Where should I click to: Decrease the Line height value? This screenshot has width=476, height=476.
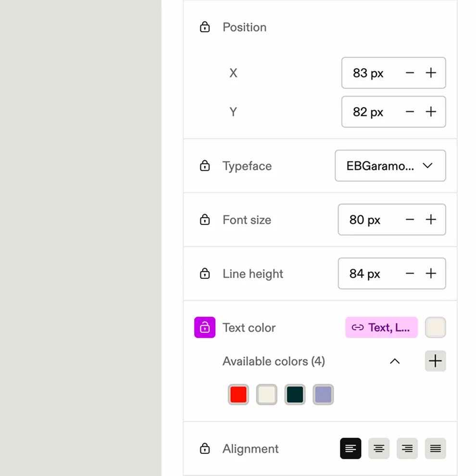(410, 274)
